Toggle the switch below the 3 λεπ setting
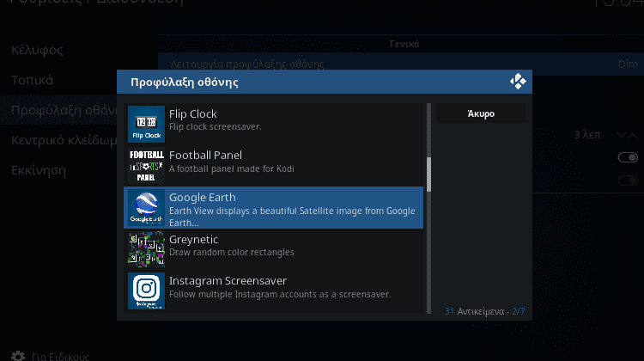Viewport: 644px width, 361px height. pyautogui.click(x=628, y=157)
